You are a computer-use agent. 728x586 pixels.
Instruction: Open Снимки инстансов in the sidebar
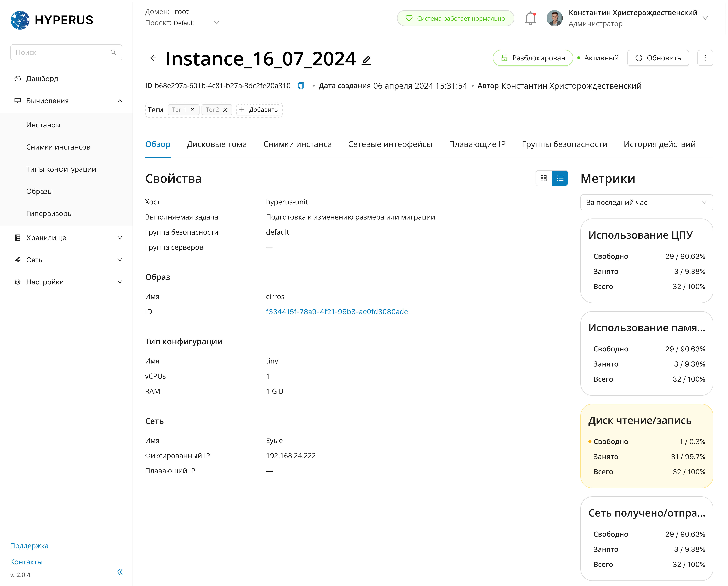(58, 147)
